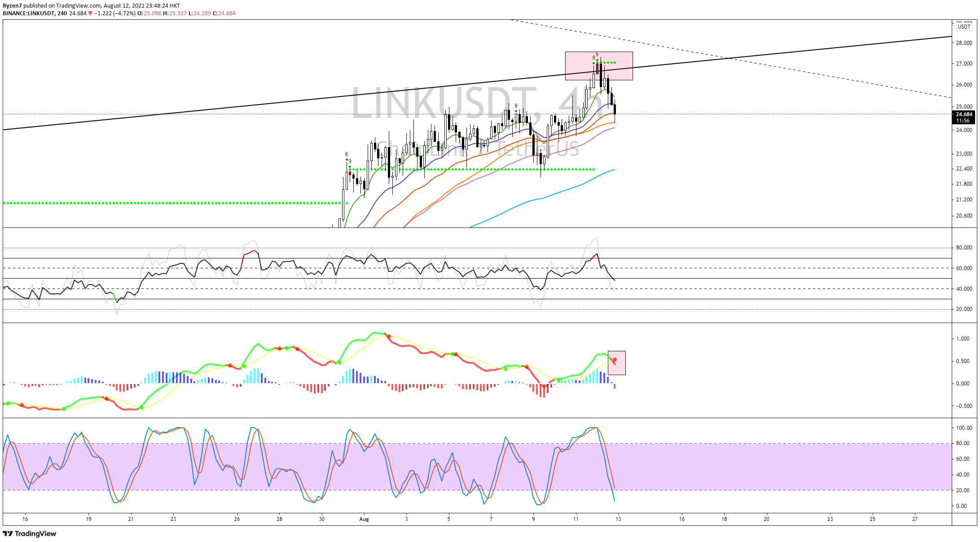Click the 28.000 price axis label
980x542 pixels.
click(964, 43)
